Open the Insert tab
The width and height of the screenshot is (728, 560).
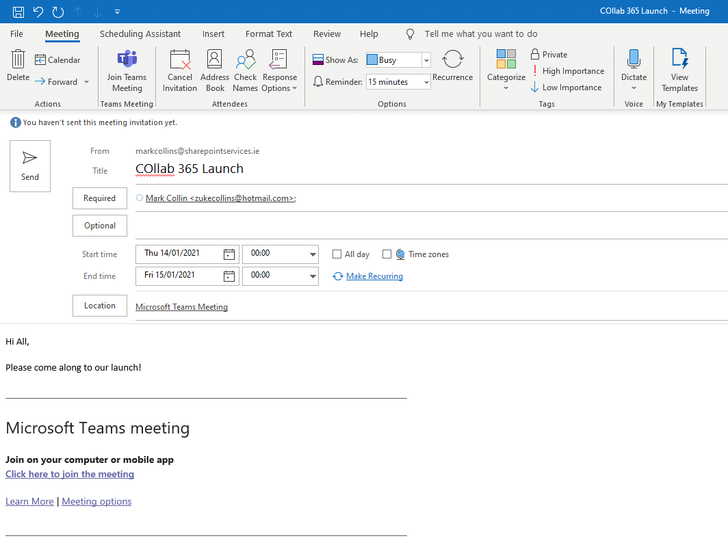[x=213, y=34]
